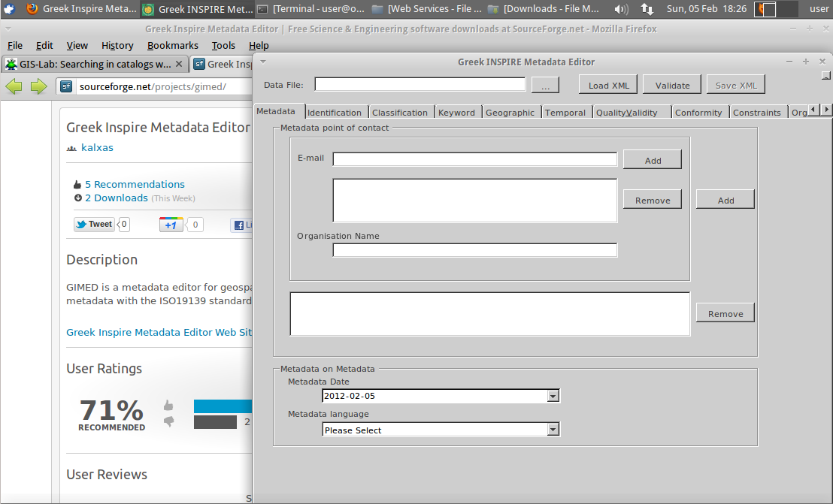This screenshot has width=833, height=504.
Task: Click the SourceForge site icon in the address bar
Action: click(66, 86)
